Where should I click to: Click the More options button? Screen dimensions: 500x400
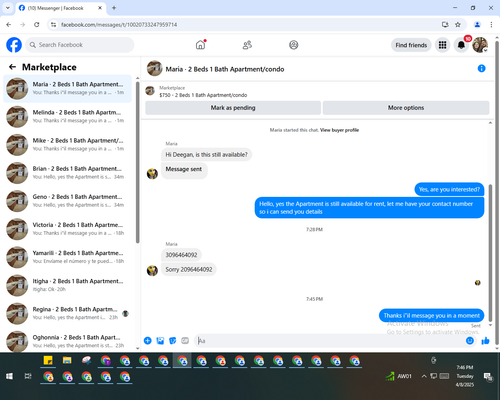406,108
